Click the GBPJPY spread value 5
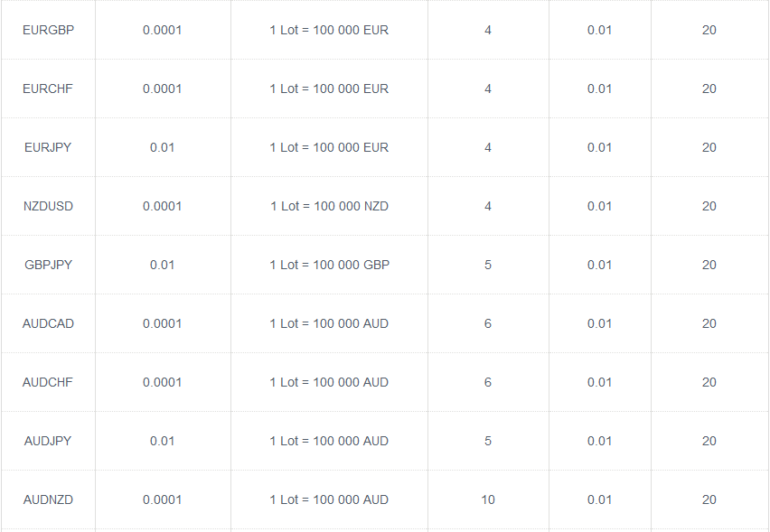This screenshot has width=770, height=532. [488, 265]
